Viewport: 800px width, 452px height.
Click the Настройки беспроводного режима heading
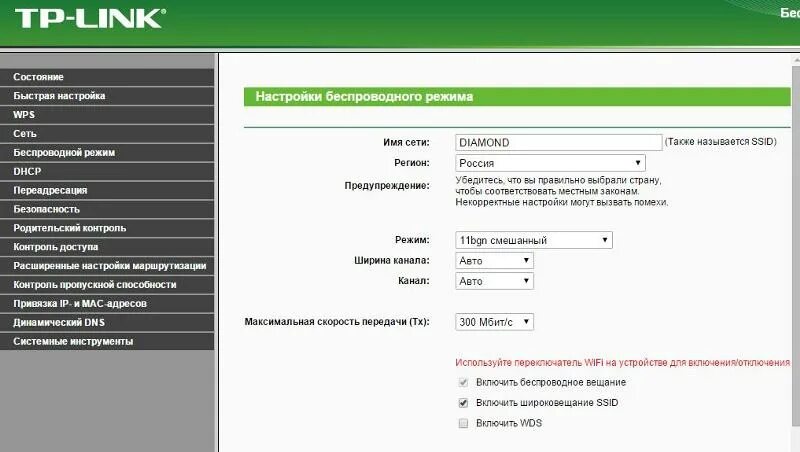pyautogui.click(x=364, y=96)
